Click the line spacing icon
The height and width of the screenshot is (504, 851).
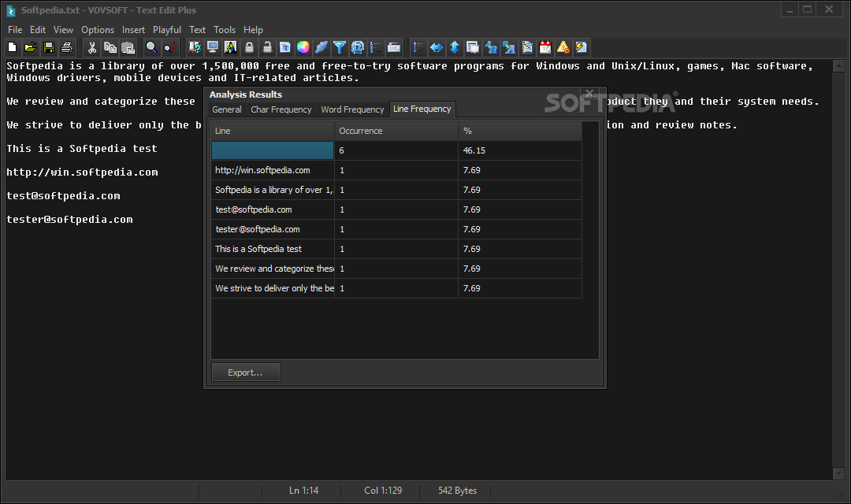pyautogui.click(x=418, y=48)
